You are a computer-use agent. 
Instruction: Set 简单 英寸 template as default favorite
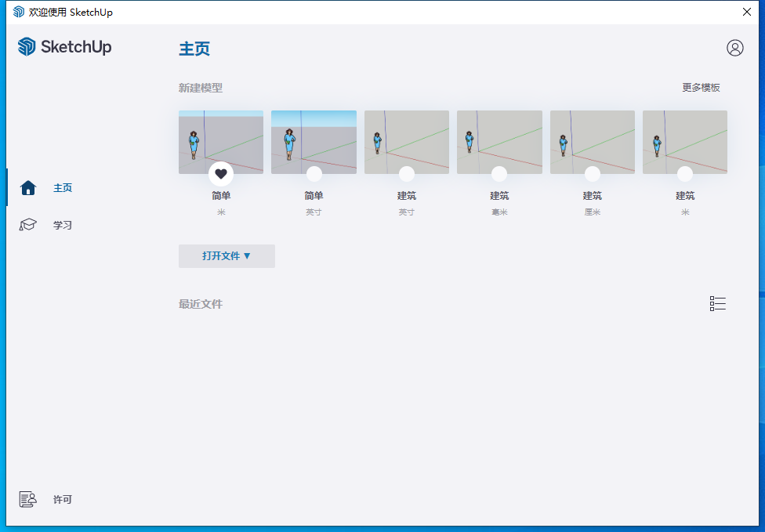coord(314,174)
